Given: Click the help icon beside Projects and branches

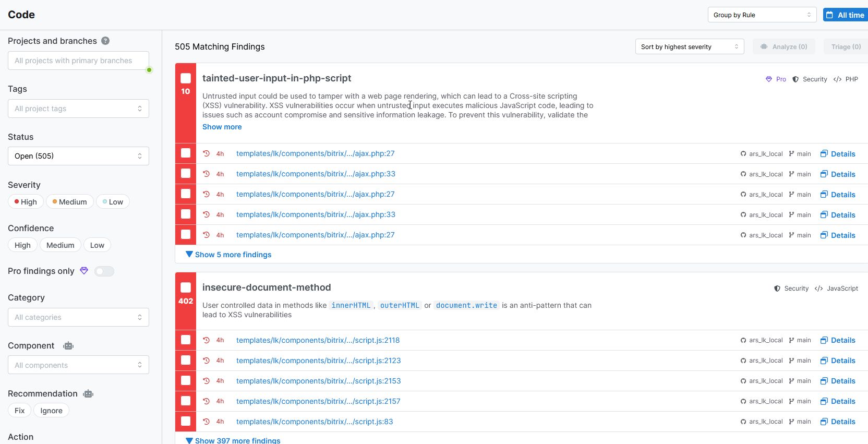Looking at the screenshot, I should click(x=105, y=41).
